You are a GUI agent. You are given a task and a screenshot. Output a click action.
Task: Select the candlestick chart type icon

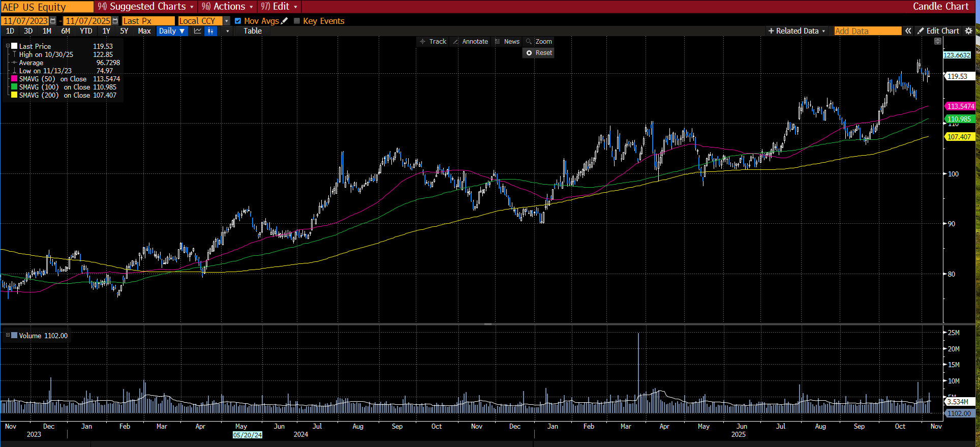click(210, 31)
